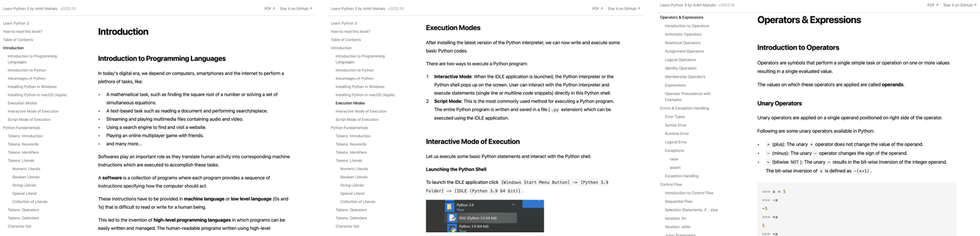Screen dimensions: 980x236
Task: Go to 'Relational Operators' sidebar link
Action: (x=683, y=43)
